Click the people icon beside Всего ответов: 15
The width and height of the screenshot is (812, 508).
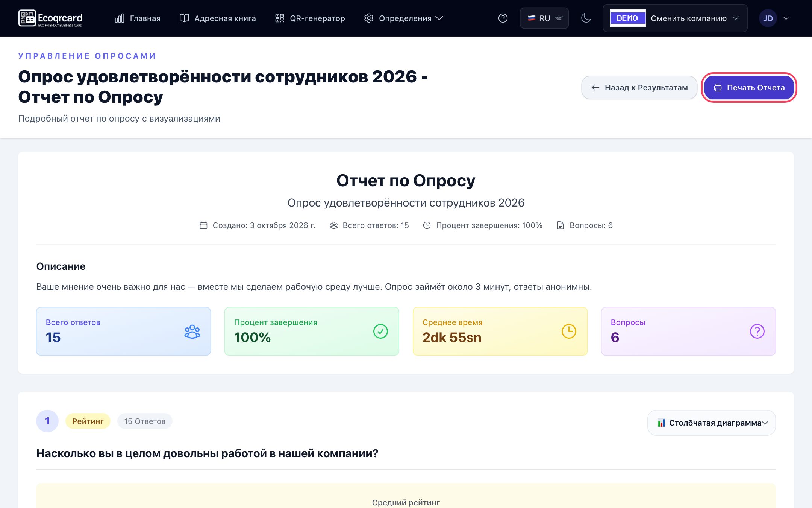[333, 225]
